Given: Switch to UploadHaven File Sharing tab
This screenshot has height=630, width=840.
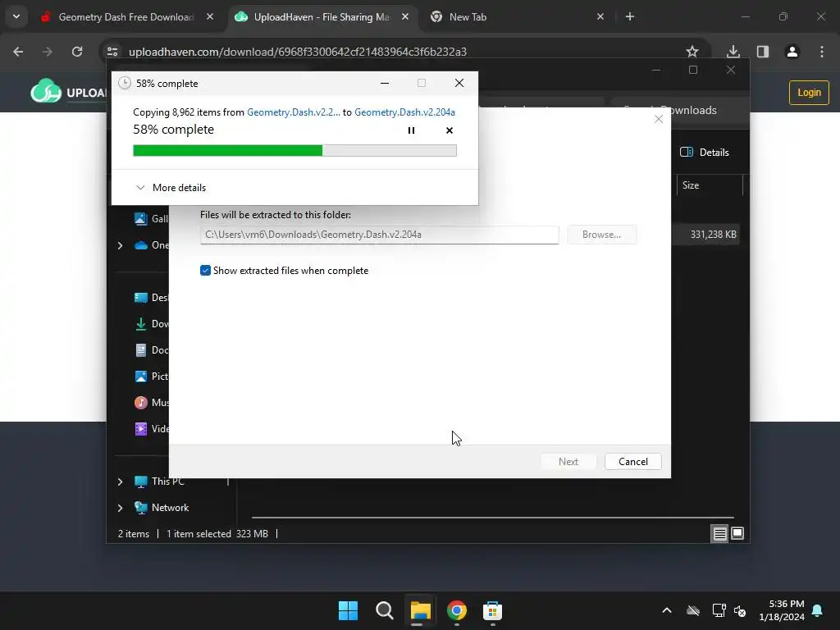Looking at the screenshot, I should pos(321,17).
